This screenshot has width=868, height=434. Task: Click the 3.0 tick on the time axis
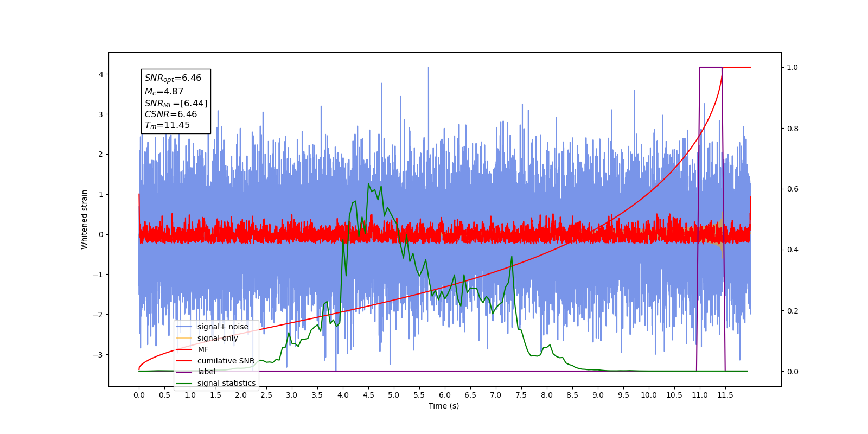292,395
